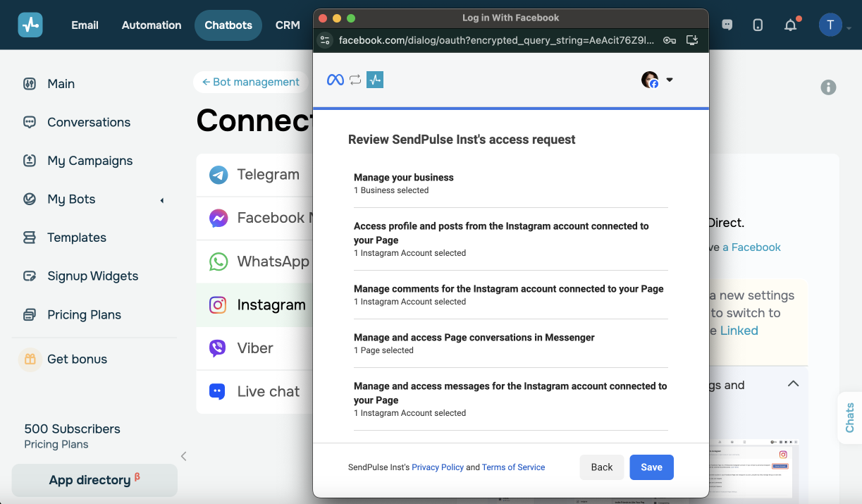This screenshot has width=862, height=504.
Task: Click the Instagram channel icon
Action: 219,305
